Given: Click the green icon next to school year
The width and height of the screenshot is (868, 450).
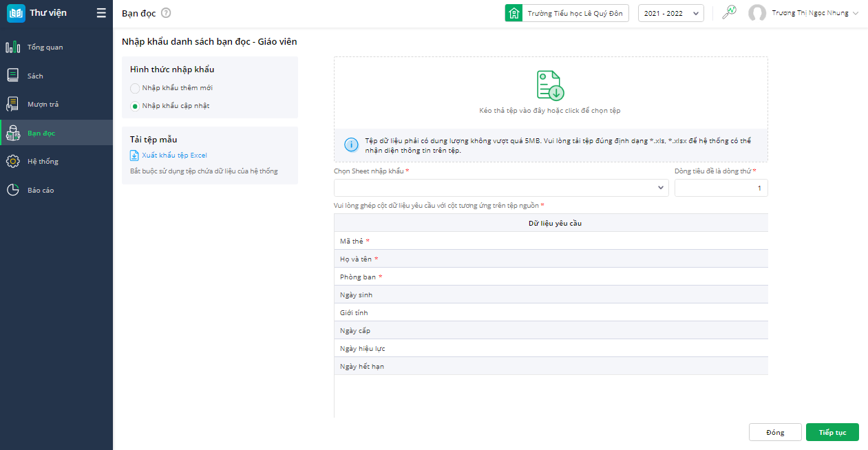Looking at the screenshot, I should point(729,12).
